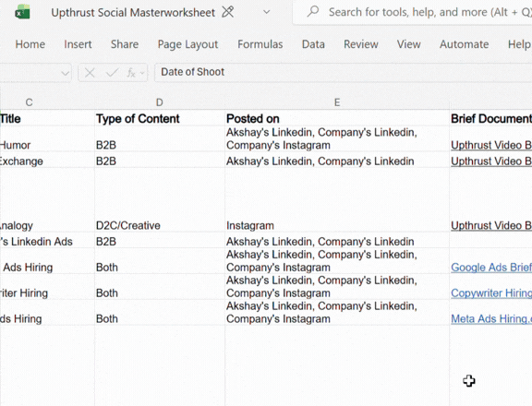Image resolution: width=532 pixels, height=406 pixels.
Task: Confirm entry with the checkmark icon
Action: tap(112, 72)
